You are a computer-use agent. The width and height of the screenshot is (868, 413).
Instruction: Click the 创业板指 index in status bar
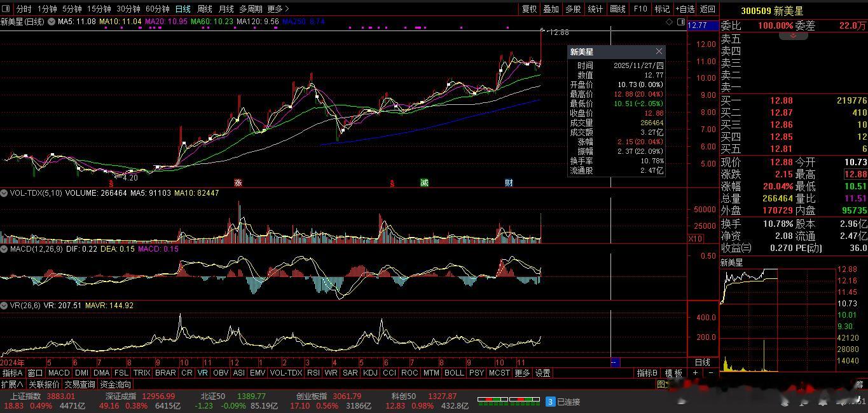click(311, 396)
